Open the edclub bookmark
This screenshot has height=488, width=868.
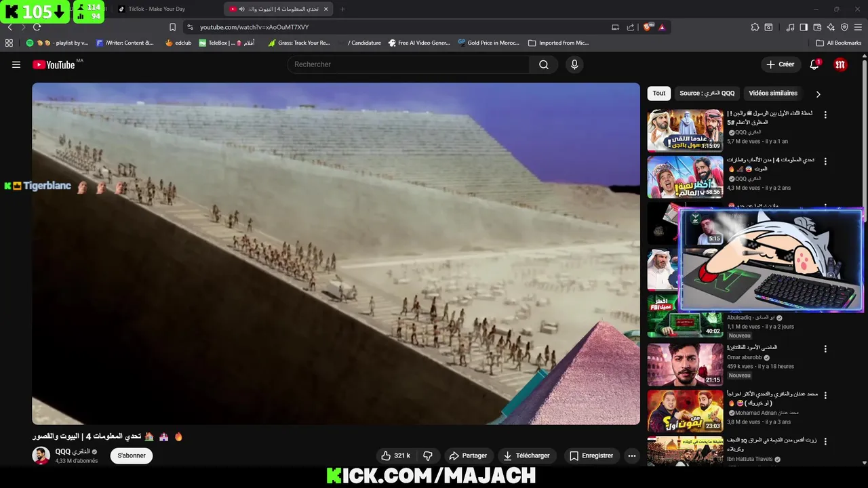[178, 43]
